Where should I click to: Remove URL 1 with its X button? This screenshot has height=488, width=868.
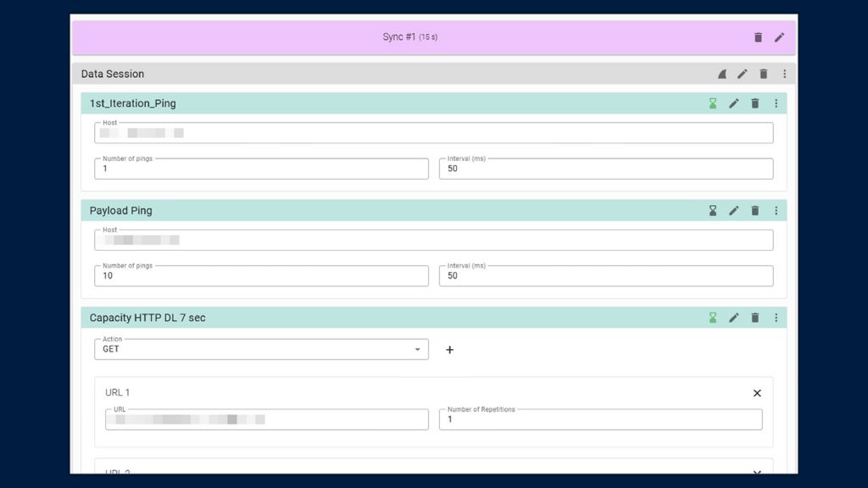click(x=757, y=392)
